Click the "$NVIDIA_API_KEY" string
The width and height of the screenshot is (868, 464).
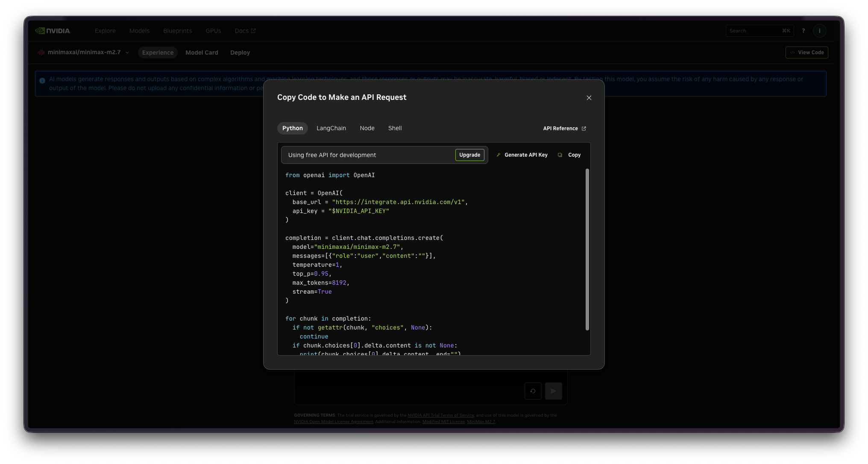[358, 211]
